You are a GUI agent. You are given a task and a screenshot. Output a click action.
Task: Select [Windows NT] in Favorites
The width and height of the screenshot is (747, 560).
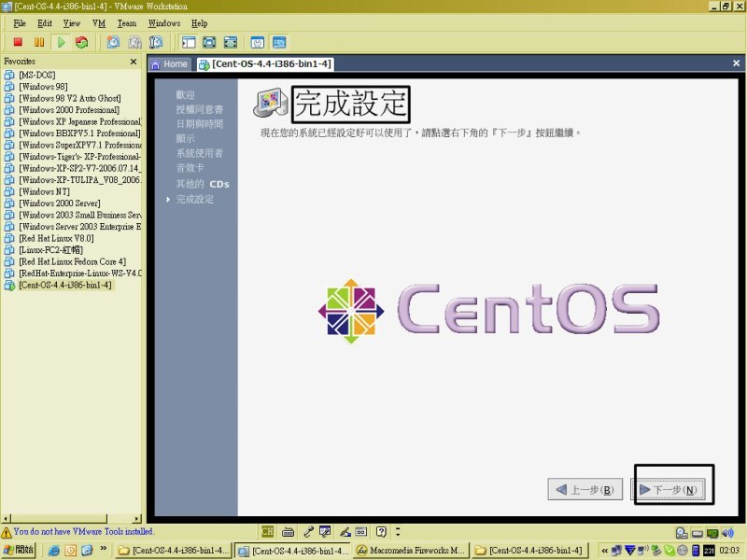point(44,191)
